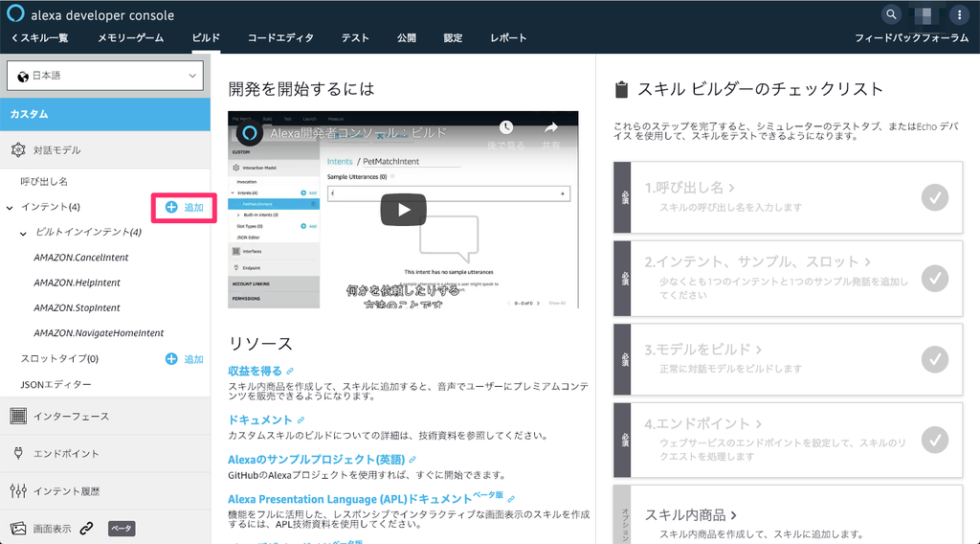Viewport: 980px width, 544px height.
Task: Select 対話モデル in sidebar
Action: click(x=56, y=150)
